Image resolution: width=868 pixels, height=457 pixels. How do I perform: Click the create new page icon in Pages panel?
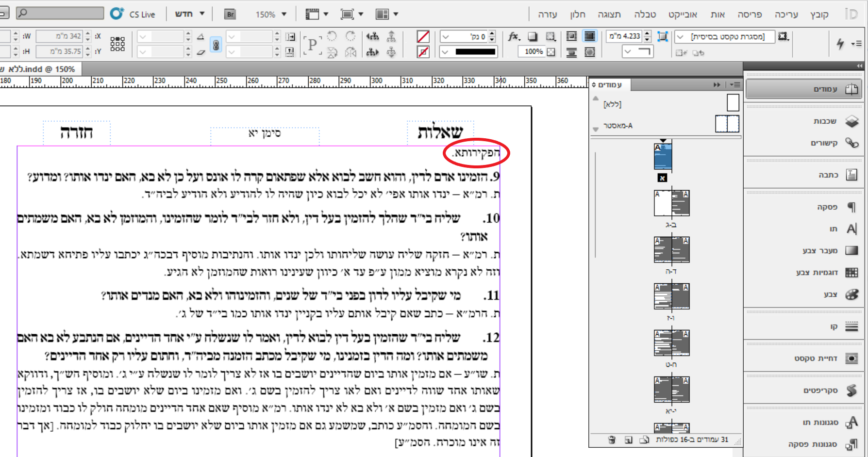[x=629, y=439]
